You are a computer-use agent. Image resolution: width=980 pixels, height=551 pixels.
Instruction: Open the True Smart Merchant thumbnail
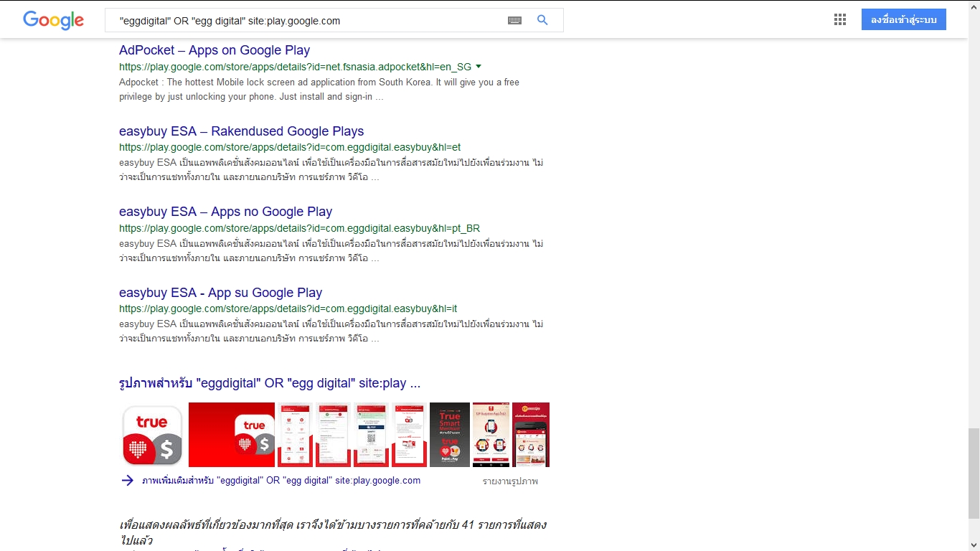[x=450, y=435]
